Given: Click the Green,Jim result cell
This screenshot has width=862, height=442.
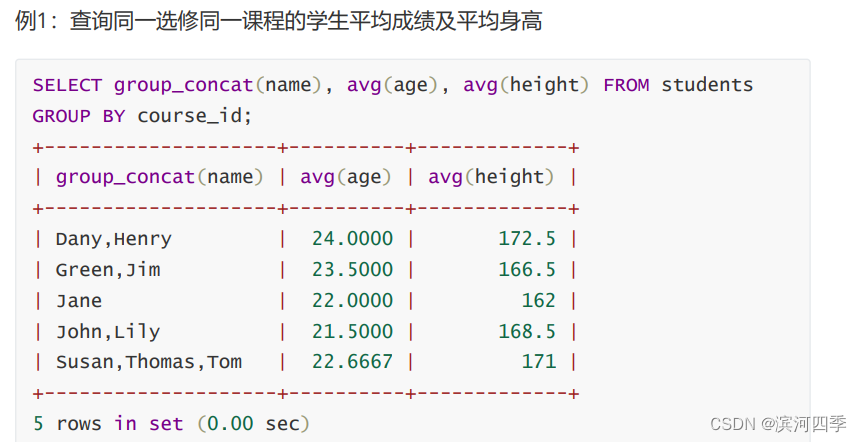Looking at the screenshot, I should pyautogui.click(x=108, y=270).
